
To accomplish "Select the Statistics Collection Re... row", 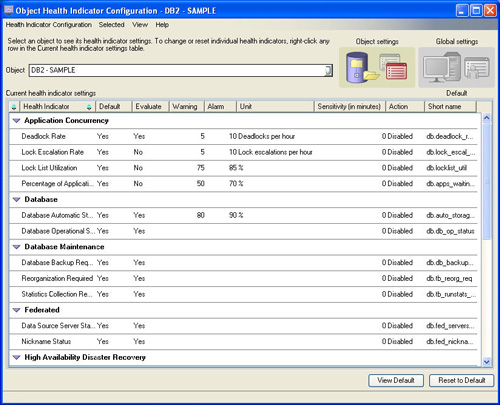I will (243, 294).
